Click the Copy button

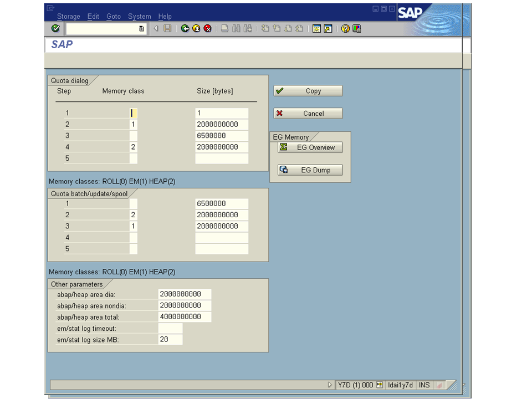308,91
